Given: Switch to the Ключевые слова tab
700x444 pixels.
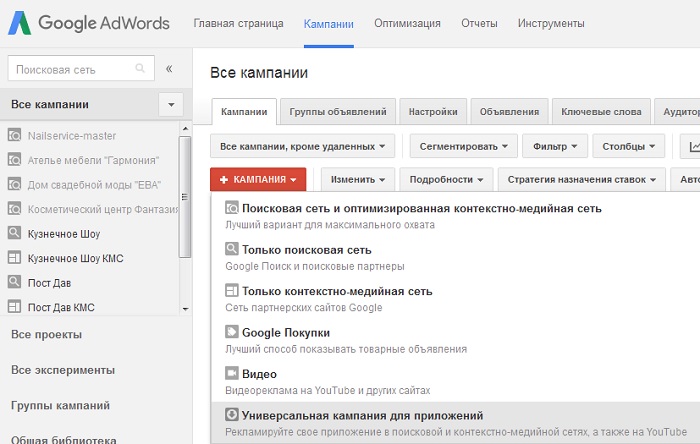Looking at the screenshot, I should [x=601, y=112].
